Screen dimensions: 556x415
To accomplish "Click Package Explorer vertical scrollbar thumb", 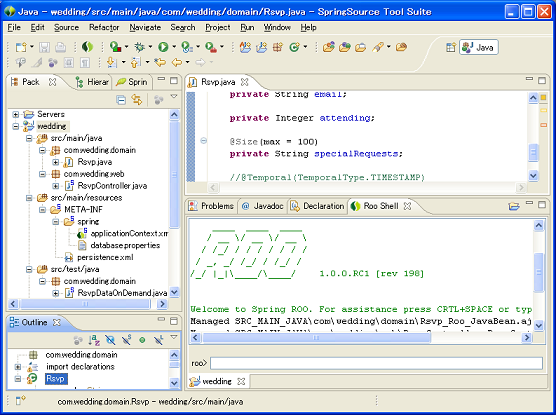I will click(x=174, y=174).
